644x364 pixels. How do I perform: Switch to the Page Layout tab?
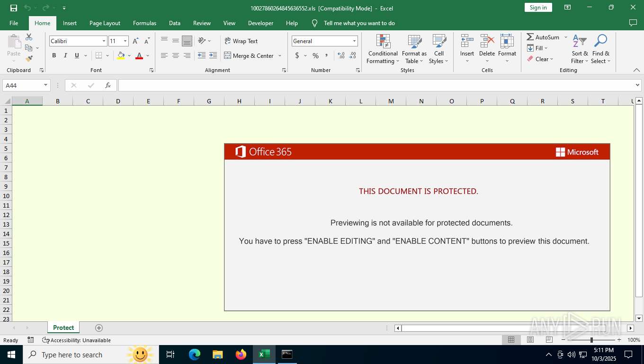(x=105, y=23)
